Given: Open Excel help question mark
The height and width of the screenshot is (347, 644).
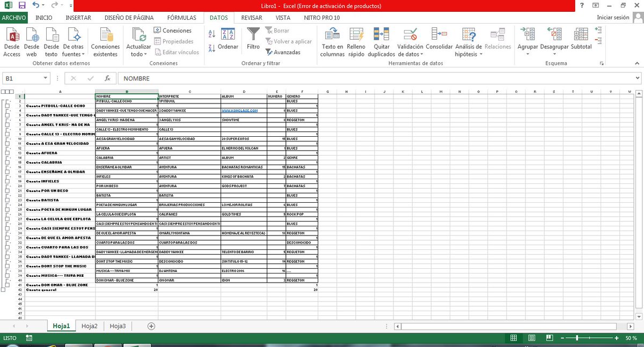Looking at the screenshot, I should 582,5.
